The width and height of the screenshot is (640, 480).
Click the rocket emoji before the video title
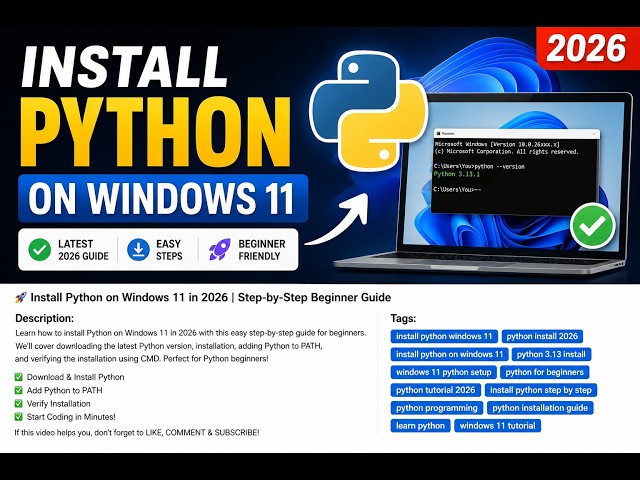point(21,298)
